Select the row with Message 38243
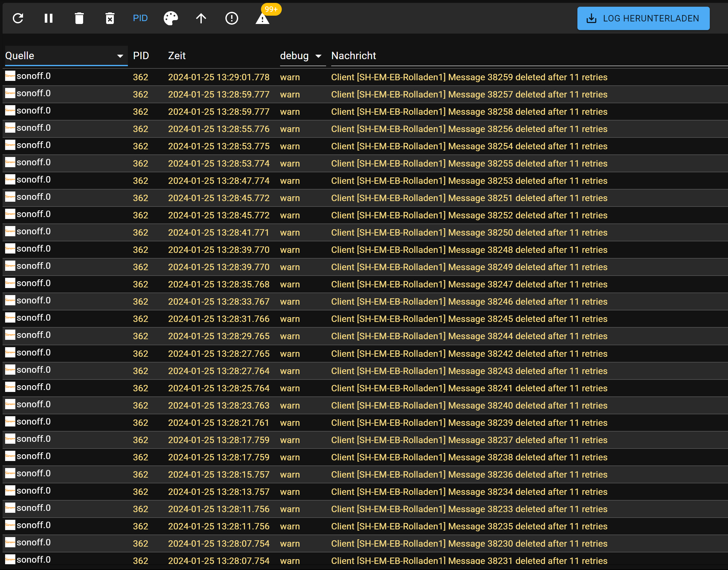The height and width of the screenshot is (570, 728). (x=365, y=371)
